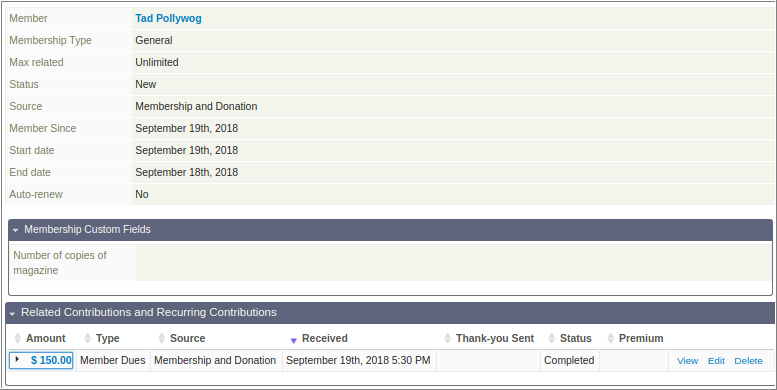The image size is (777, 390).
Task: Edit the Member Dues contribution
Action: tap(716, 361)
